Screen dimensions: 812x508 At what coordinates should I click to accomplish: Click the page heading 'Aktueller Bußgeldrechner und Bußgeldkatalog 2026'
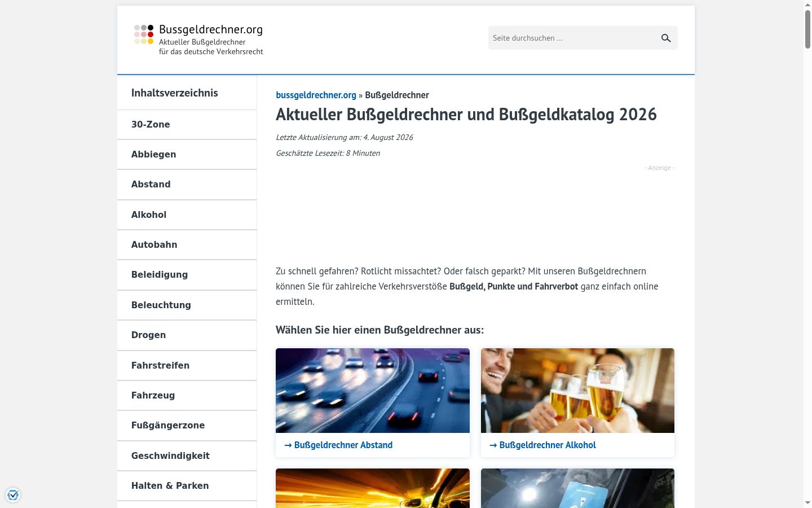tap(466, 114)
